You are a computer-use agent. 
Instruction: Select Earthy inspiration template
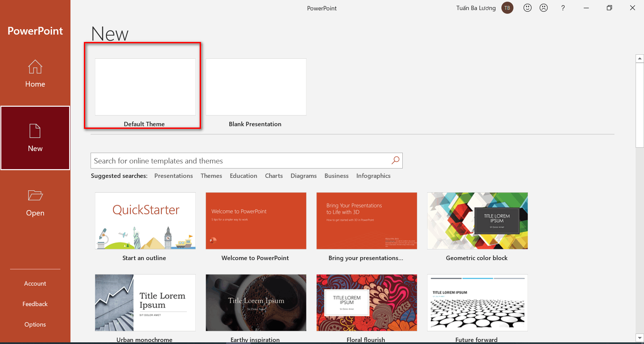(256, 303)
